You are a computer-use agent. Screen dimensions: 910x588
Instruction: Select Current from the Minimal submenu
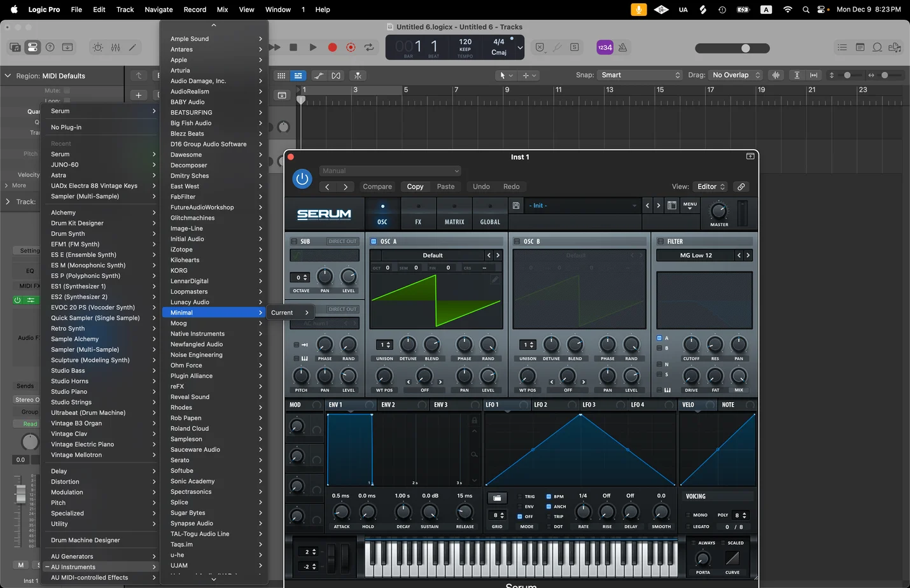click(290, 312)
